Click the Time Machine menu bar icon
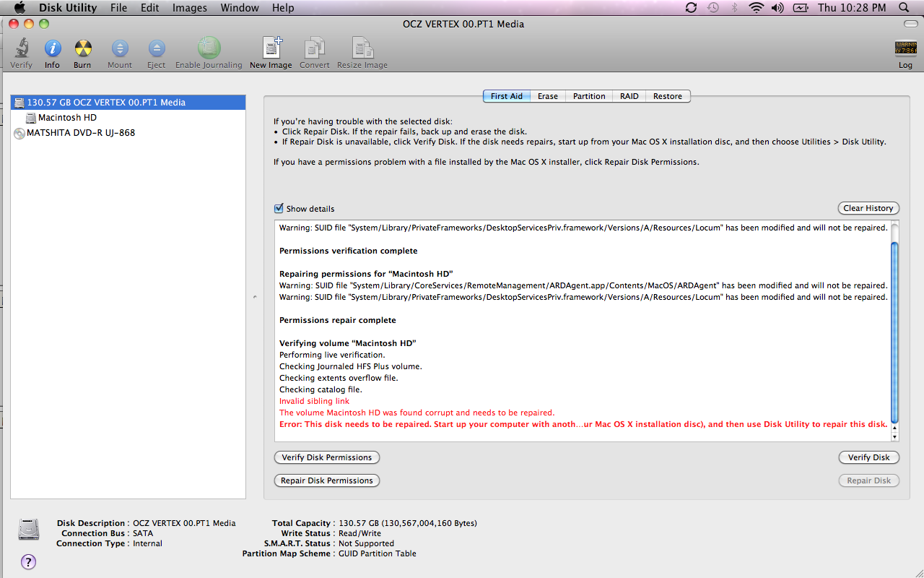 (x=713, y=8)
